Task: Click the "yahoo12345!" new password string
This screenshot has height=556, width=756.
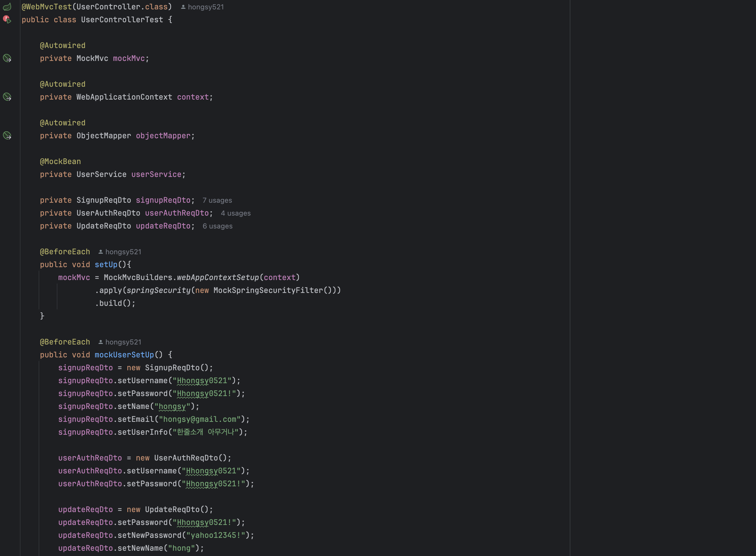Action: 216,535
